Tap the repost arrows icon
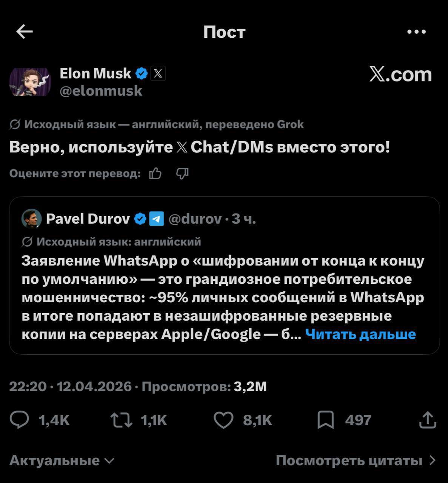Image resolution: width=448 pixels, height=483 pixels. pos(121,420)
